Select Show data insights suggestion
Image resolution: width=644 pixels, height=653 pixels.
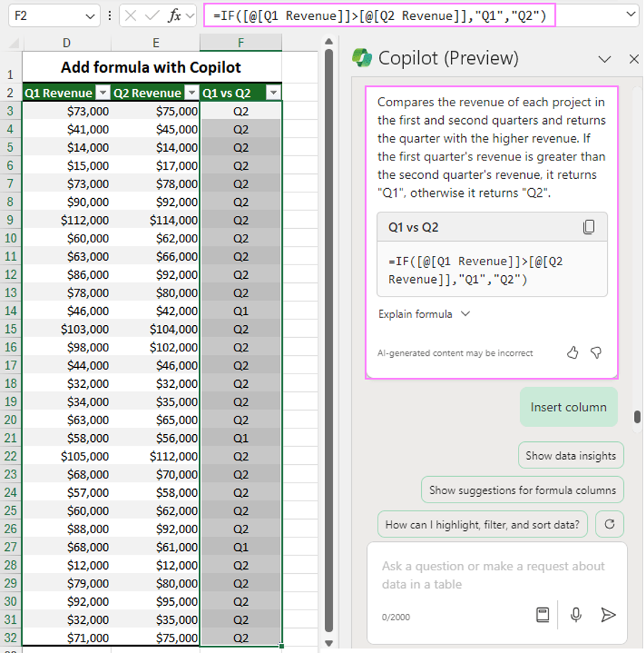click(571, 456)
